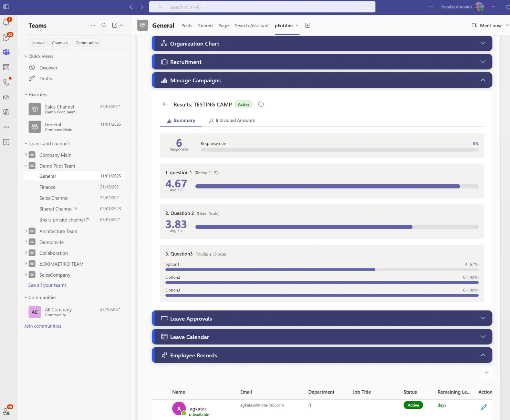Open the Teams panel more options ellipsis
The image size is (510, 420).
93,25
